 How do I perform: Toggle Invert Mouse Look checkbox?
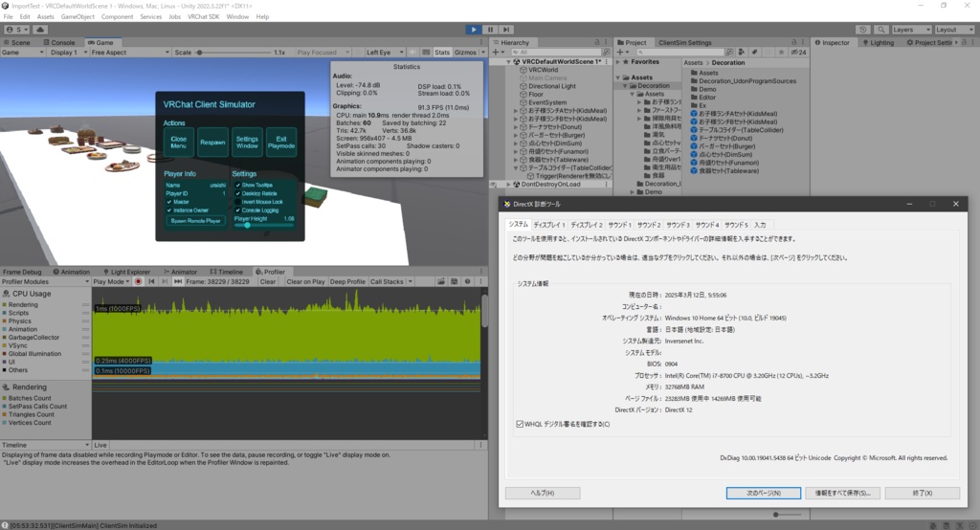[237, 202]
